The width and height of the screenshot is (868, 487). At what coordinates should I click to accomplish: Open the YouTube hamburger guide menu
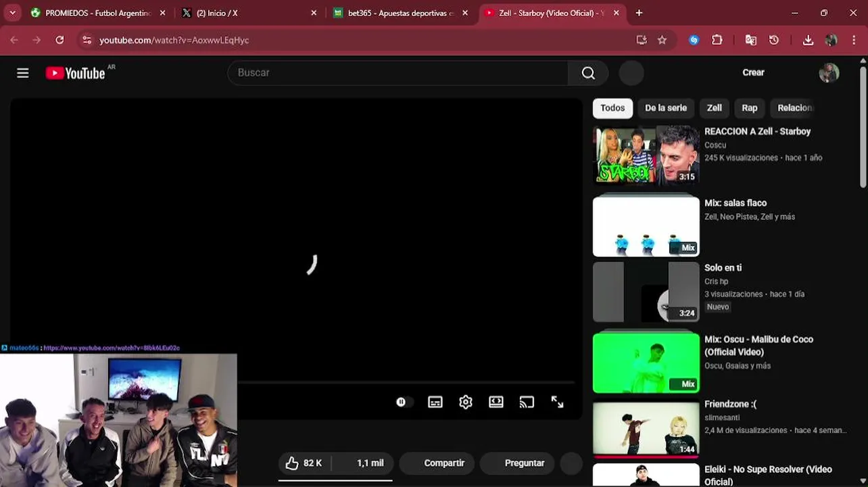tap(23, 73)
